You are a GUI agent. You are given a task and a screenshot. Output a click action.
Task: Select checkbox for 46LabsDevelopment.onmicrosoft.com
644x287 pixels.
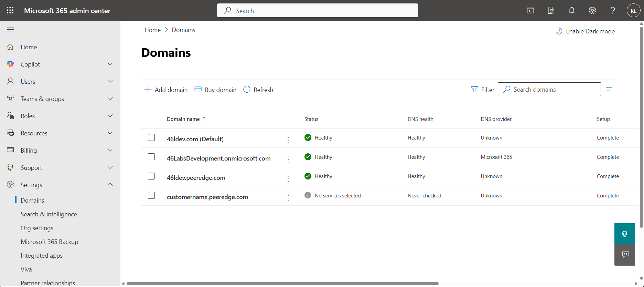pos(151,157)
